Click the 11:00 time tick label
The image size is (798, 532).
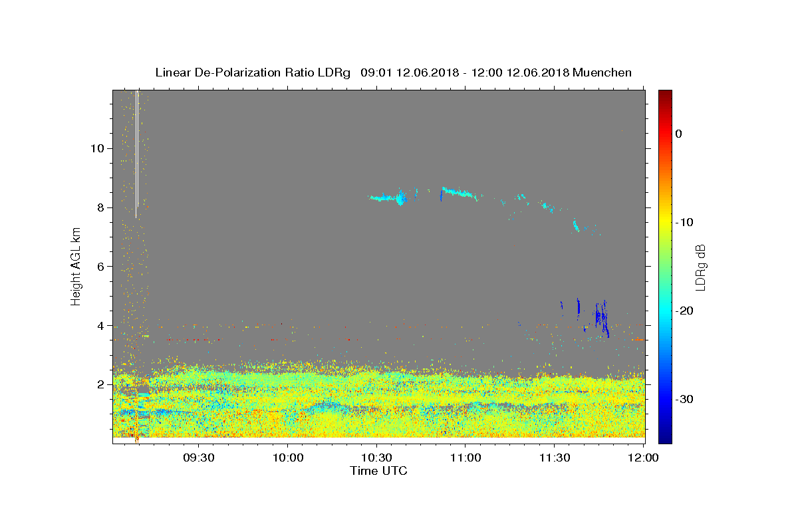pyautogui.click(x=465, y=458)
